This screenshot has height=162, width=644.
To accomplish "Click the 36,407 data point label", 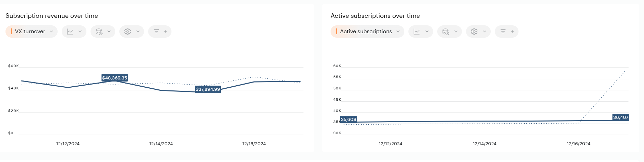I will tap(621, 117).
